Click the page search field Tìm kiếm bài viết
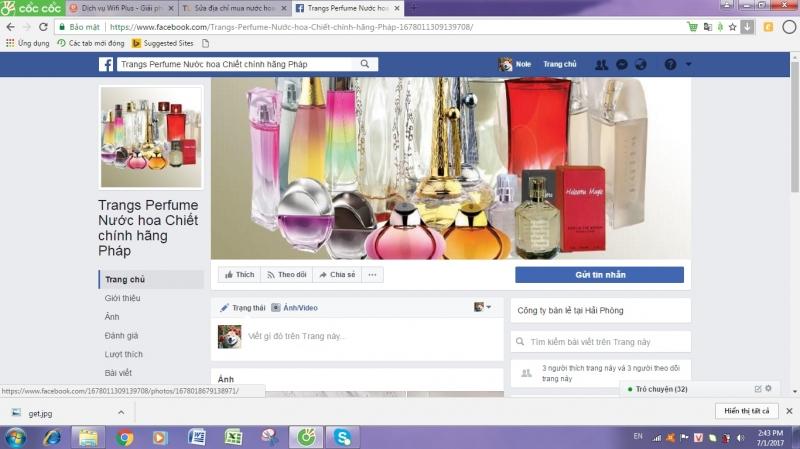This screenshot has height=449, width=800. (600, 342)
